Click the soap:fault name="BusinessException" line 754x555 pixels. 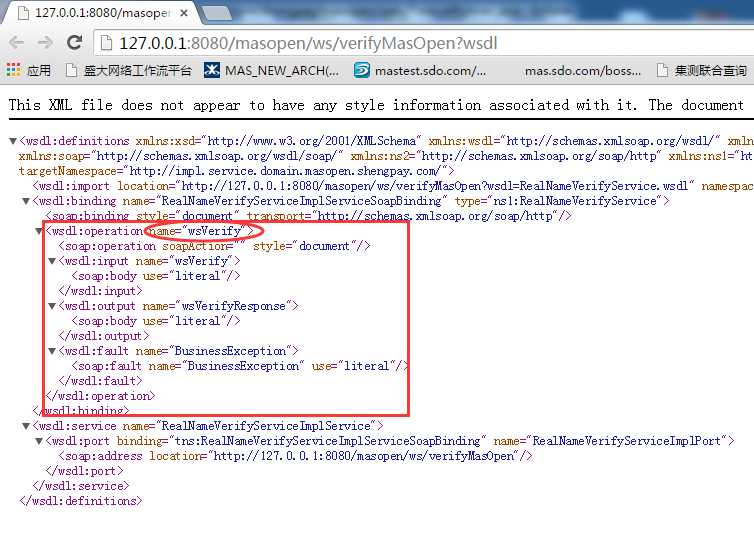239,366
